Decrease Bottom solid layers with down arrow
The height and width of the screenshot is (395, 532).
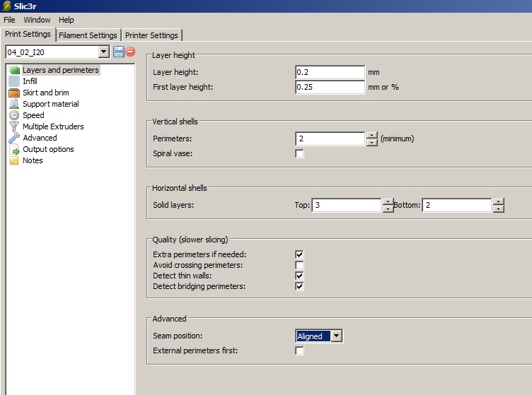pyautogui.click(x=499, y=209)
